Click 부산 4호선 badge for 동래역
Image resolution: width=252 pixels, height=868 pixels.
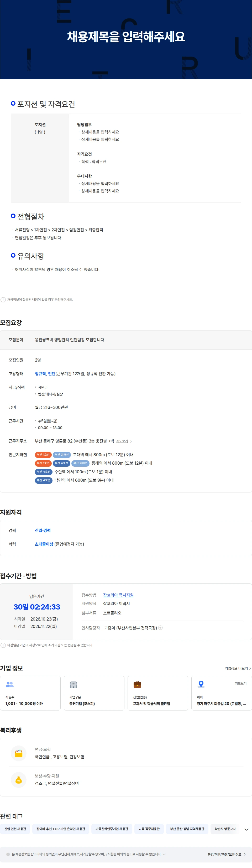click(x=62, y=463)
